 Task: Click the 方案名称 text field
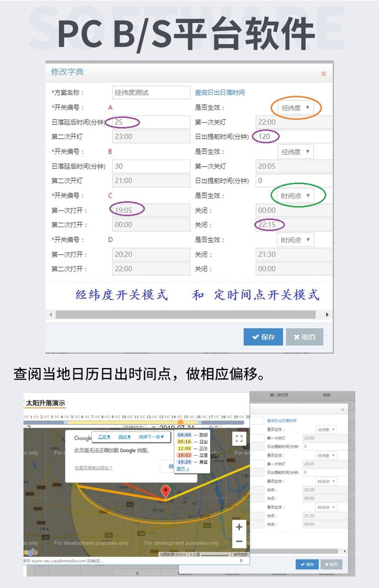pos(151,93)
